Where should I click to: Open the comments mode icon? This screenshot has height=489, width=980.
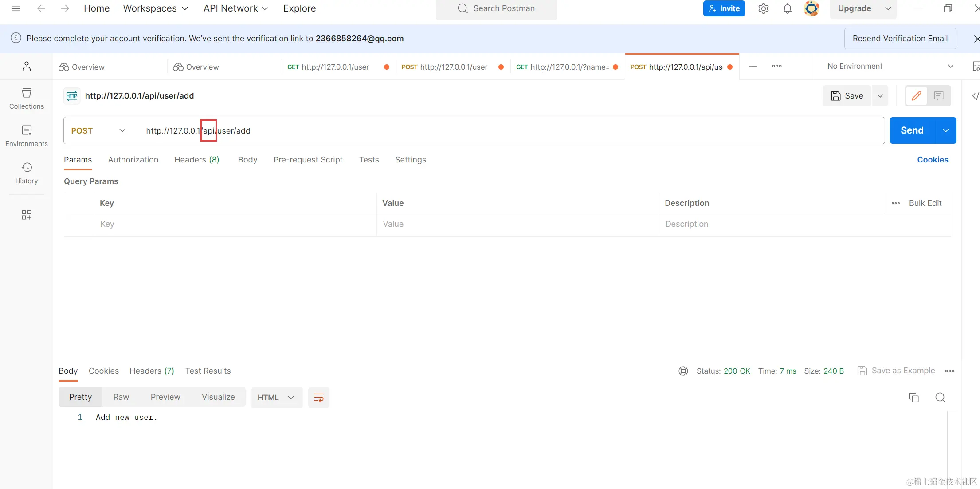939,96
